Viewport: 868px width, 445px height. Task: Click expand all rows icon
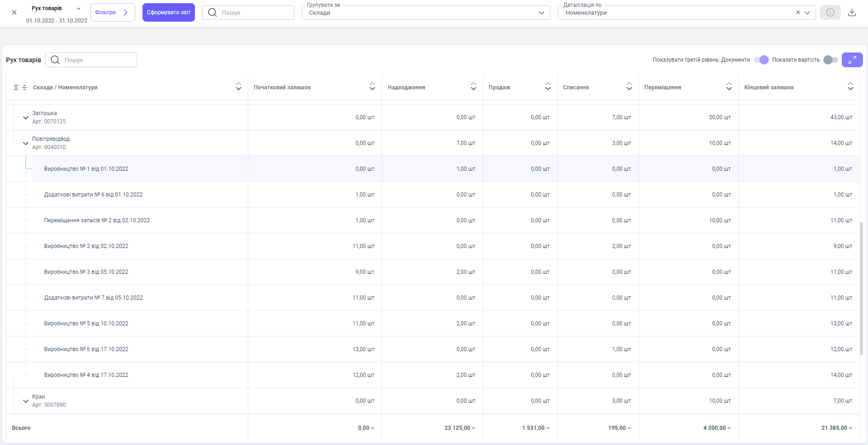coord(16,87)
